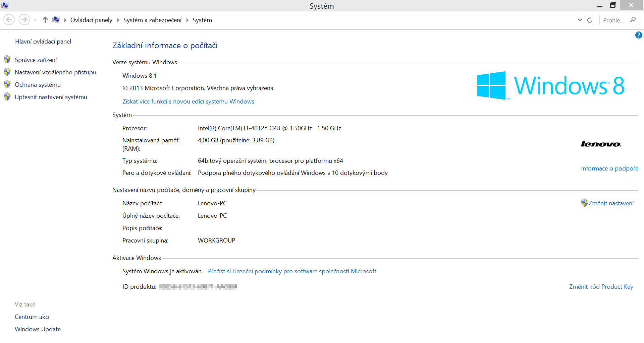Expand chevron after Ovládací panely breadcrumb
This screenshot has width=644, height=343.
118,20
